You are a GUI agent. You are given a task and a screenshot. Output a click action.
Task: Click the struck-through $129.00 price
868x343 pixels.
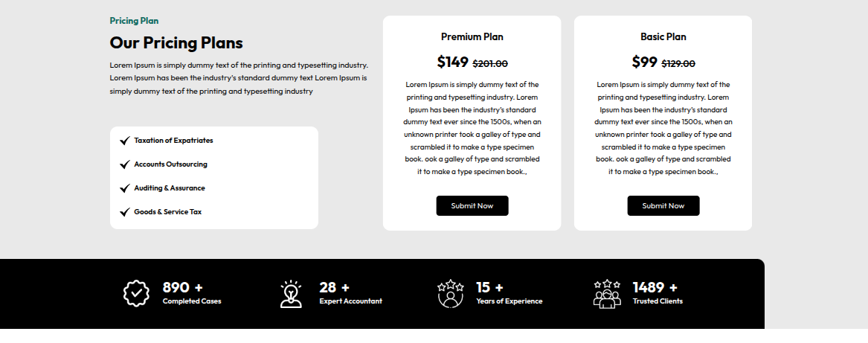(x=678, y=64)
